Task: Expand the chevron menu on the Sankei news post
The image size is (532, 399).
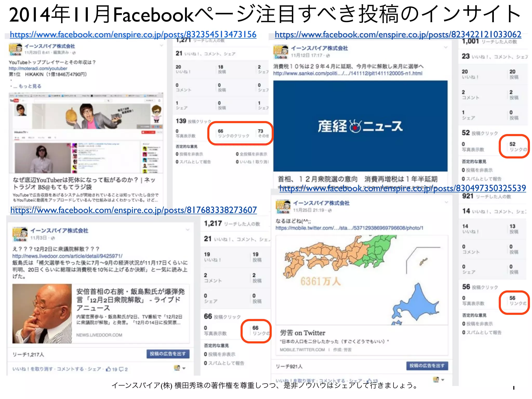Action: click(x=446, y=48)
